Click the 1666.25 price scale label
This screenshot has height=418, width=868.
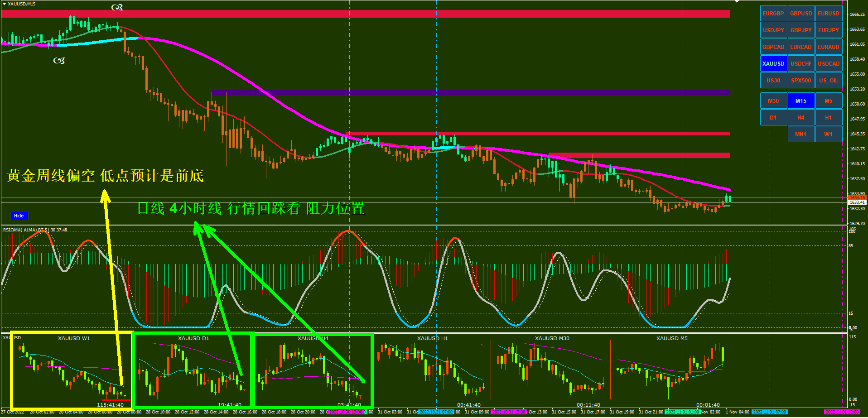click(857, 14)
